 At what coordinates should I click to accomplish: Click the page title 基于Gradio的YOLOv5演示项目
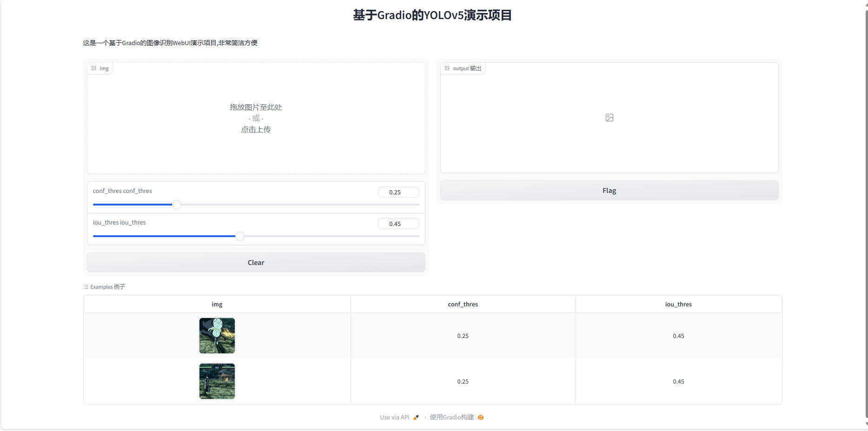[x=432, y=15]
